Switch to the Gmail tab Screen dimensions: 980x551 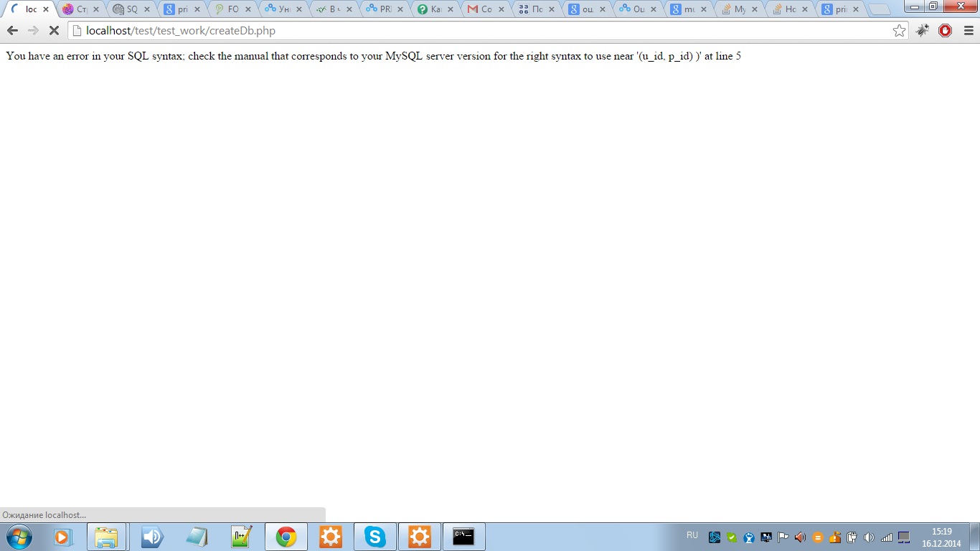(x=481, y=9)
